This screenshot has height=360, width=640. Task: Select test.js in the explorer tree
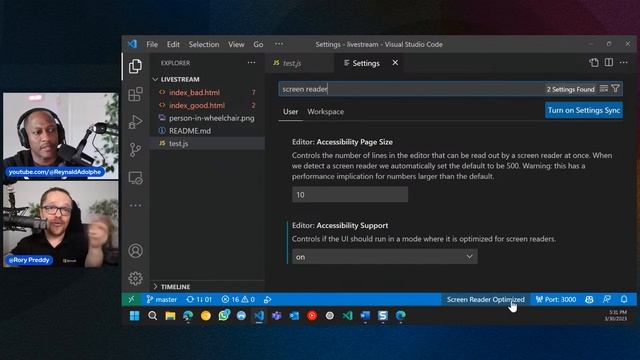(x=208, y=143)
